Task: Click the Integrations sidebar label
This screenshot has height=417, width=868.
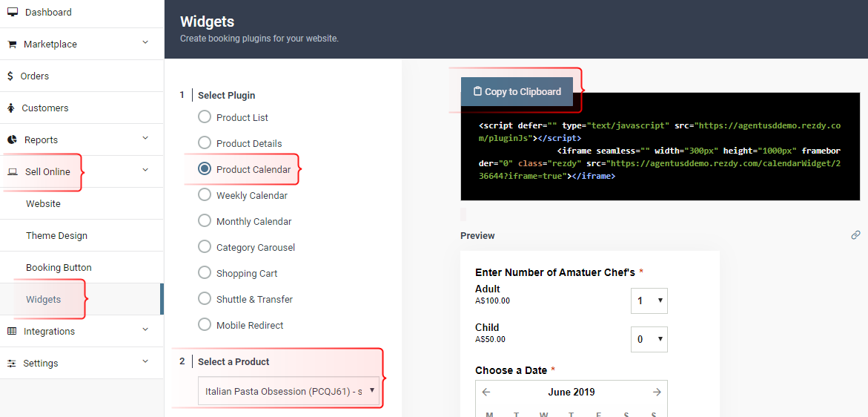Action: [x=49, y=331]
